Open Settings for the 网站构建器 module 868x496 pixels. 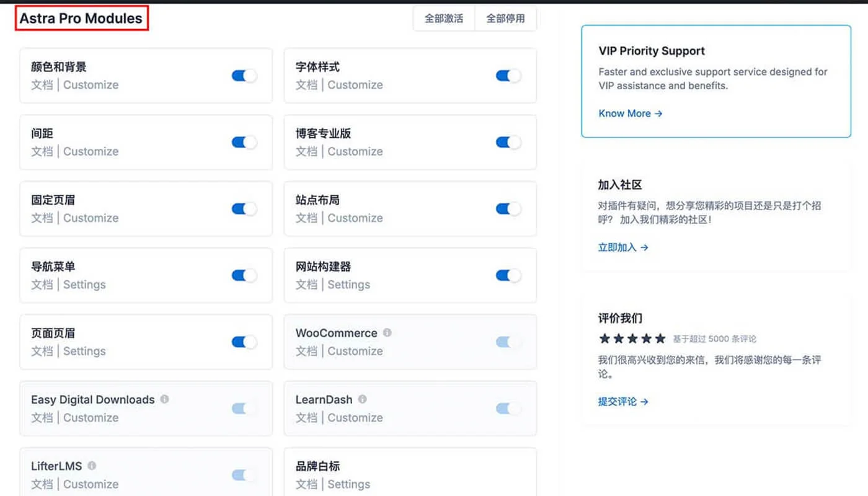(x=348, y=285)
